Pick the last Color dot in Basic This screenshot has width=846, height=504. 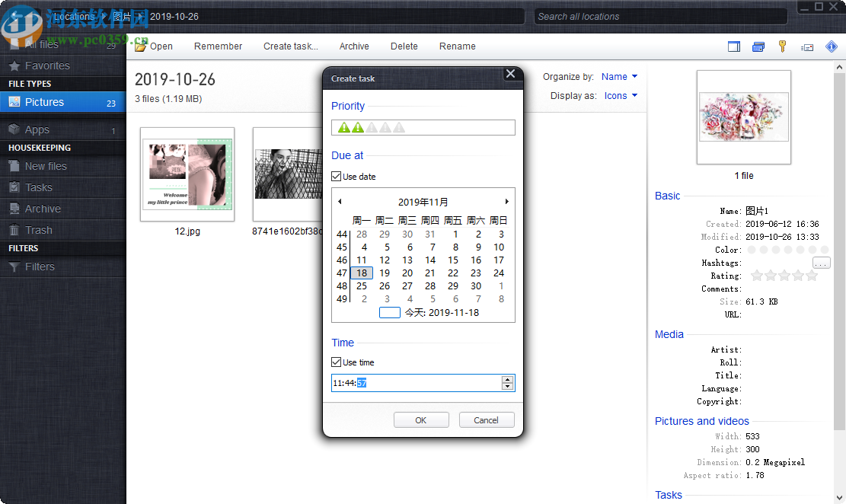tap(825, 250)
